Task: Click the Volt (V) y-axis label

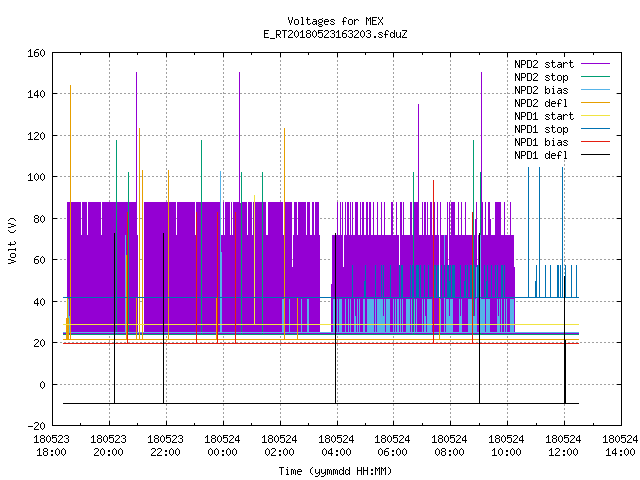Action: coord(12,240)
